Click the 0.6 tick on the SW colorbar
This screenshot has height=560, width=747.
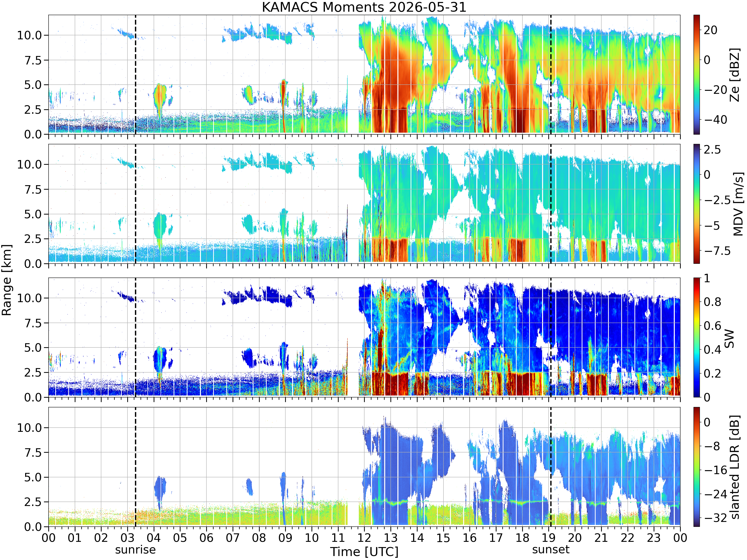point(713,326)
